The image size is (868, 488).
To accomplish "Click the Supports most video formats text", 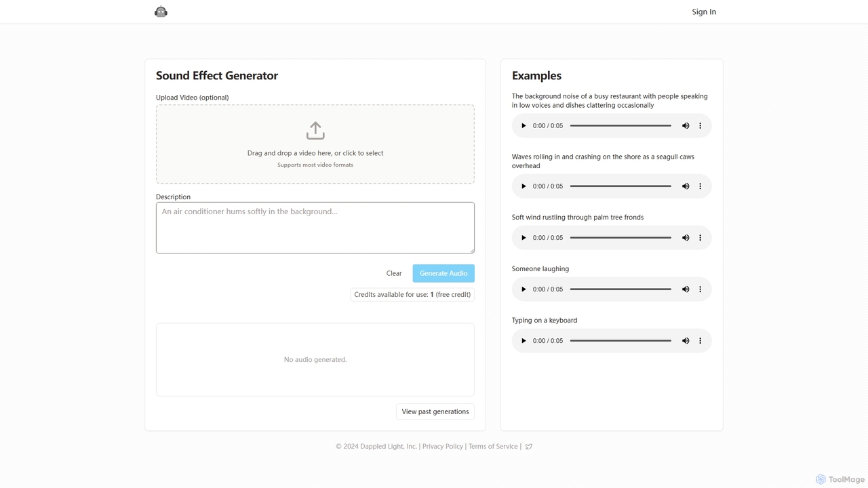I will [x=315, y=165].
